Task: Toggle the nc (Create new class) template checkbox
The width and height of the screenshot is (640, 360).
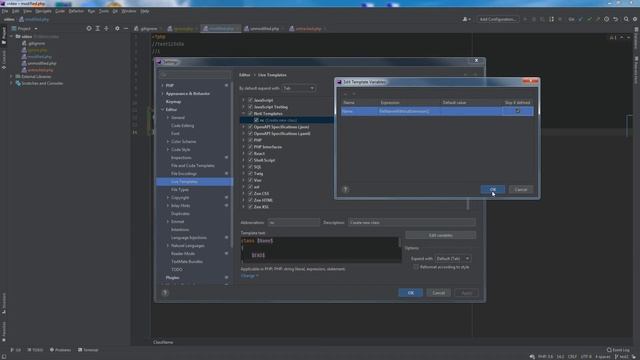Action: 256,120
